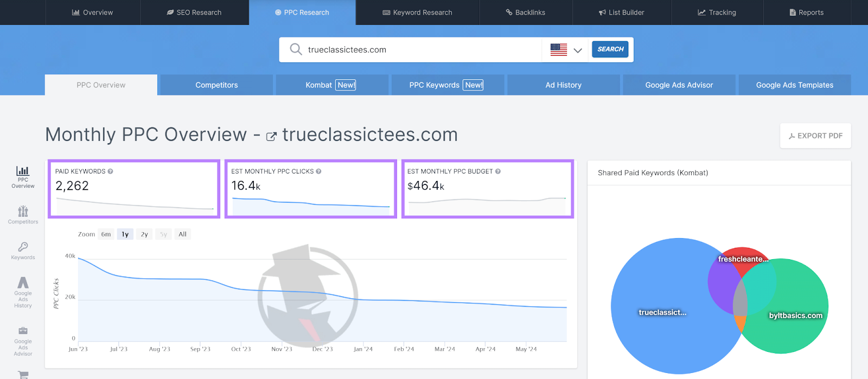Select the Paid Keywords 2,262 card
The height and width of the screenshot is (379, 868).
134,189
